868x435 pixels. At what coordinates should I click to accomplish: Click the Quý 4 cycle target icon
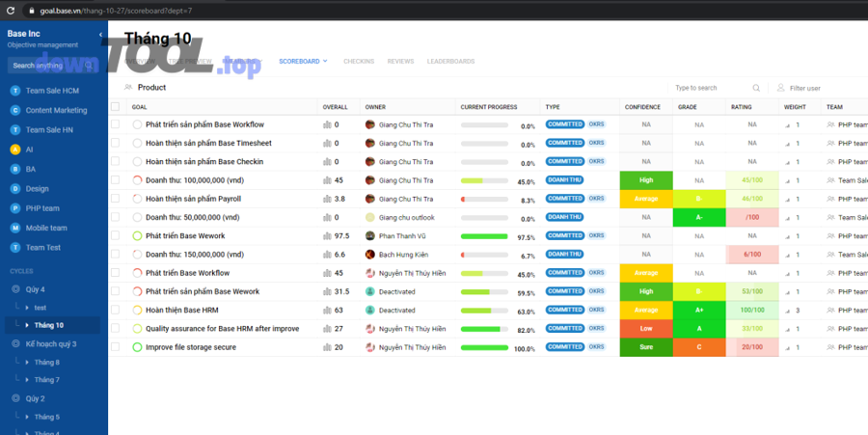click(x=15, y=289)
